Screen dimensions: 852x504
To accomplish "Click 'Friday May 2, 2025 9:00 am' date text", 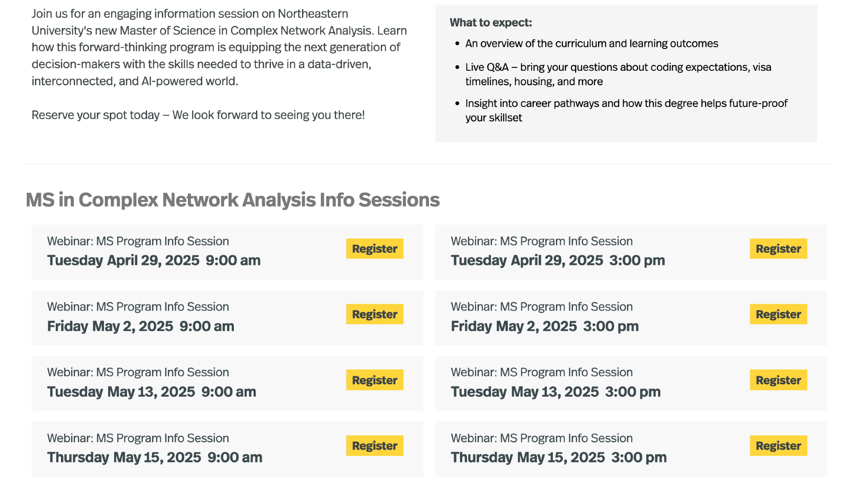I will (141, 326).
